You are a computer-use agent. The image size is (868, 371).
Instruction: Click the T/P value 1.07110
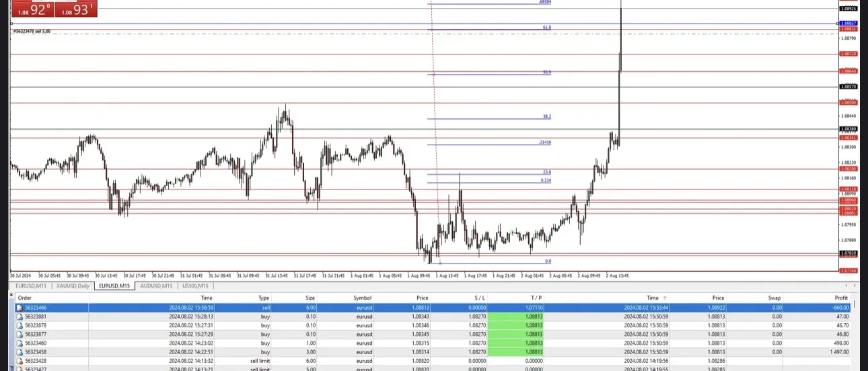(534, 308)
